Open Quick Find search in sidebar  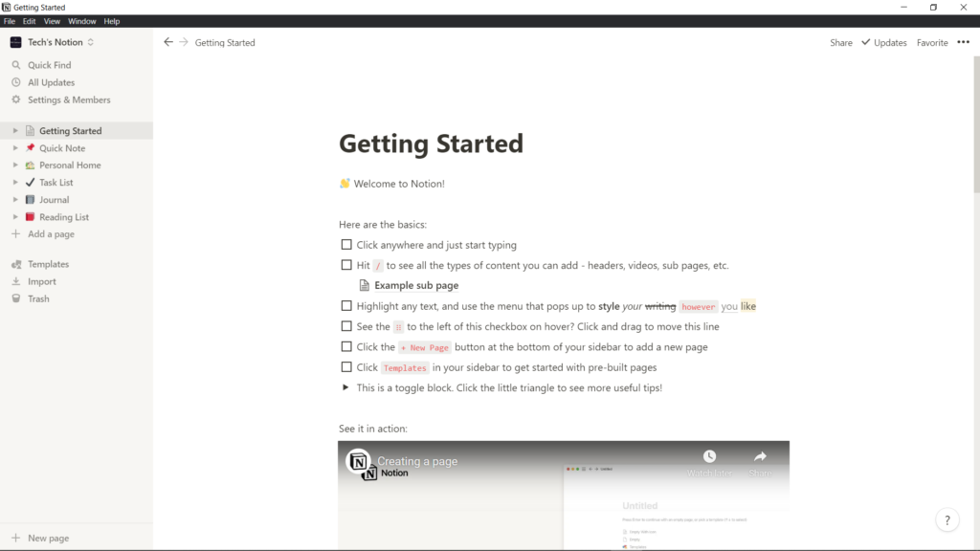tap(49, 65)
